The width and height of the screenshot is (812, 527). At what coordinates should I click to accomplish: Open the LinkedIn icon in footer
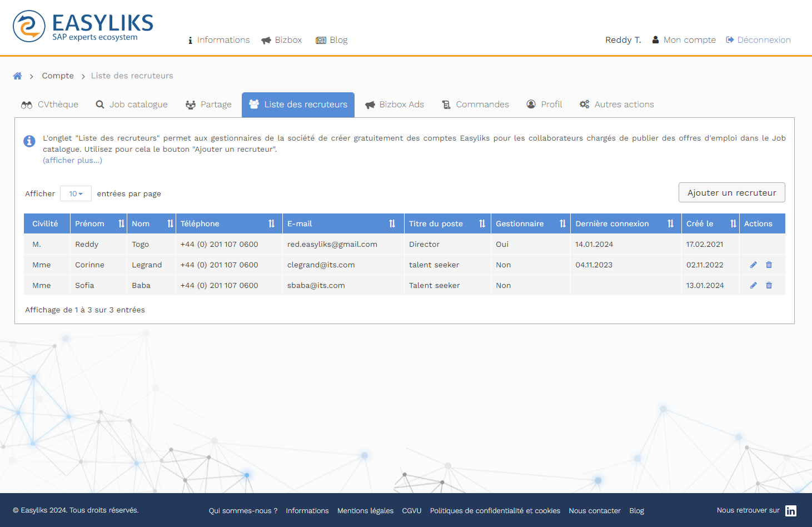(x=790, y=511)
